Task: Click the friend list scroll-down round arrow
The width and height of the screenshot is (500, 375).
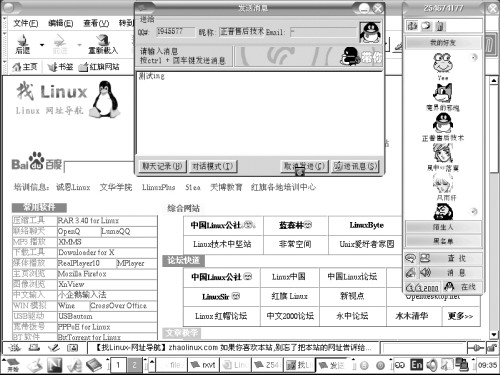Action: click(474, 211)
